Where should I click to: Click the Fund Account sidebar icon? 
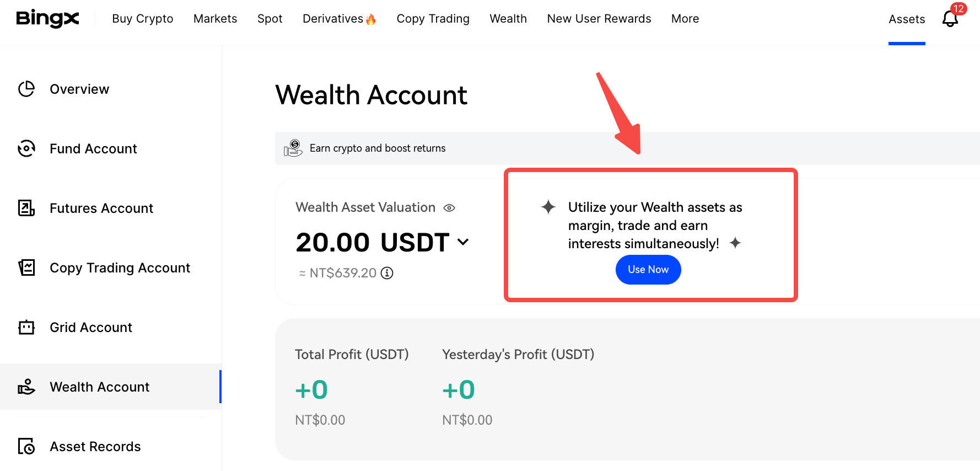26,148
